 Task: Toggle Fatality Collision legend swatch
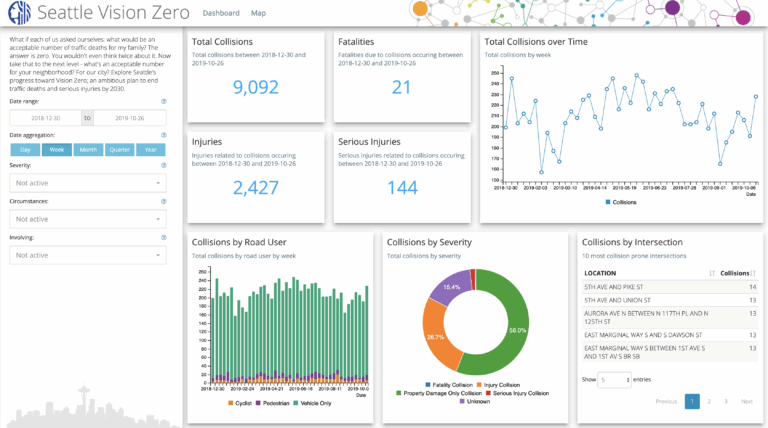[428, 385]
